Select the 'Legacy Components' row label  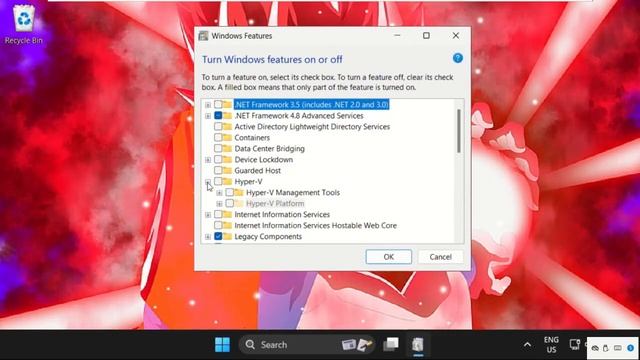coord(268,236)
